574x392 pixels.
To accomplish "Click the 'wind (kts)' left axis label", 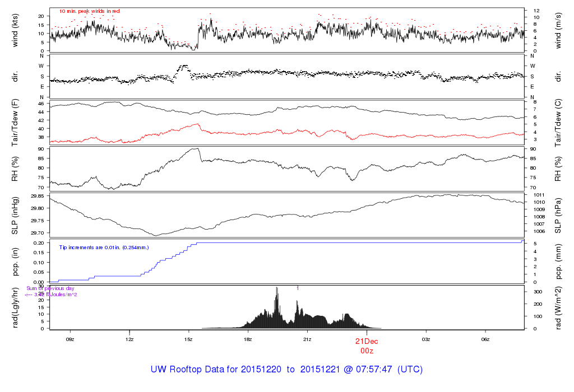I will (15, 30).
